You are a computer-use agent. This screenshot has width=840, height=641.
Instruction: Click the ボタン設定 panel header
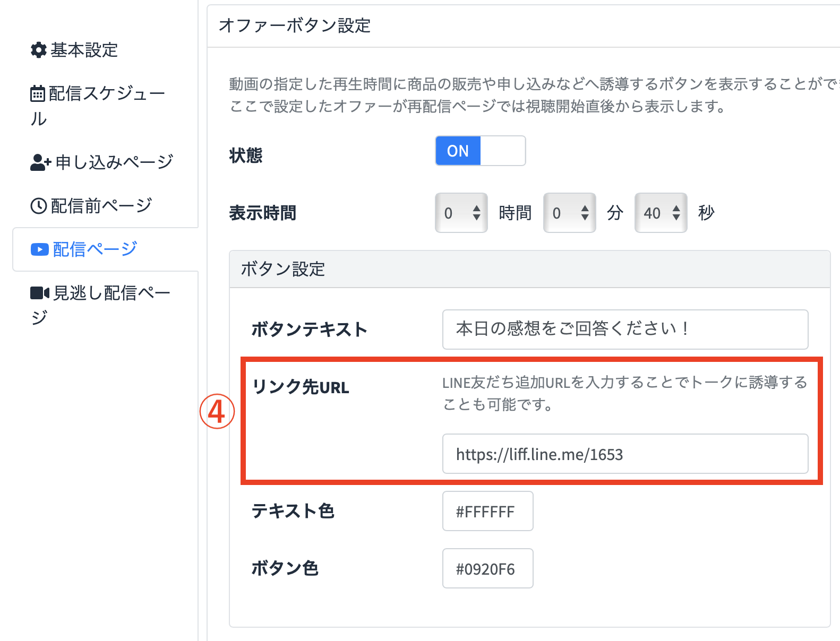click(530, 270)
